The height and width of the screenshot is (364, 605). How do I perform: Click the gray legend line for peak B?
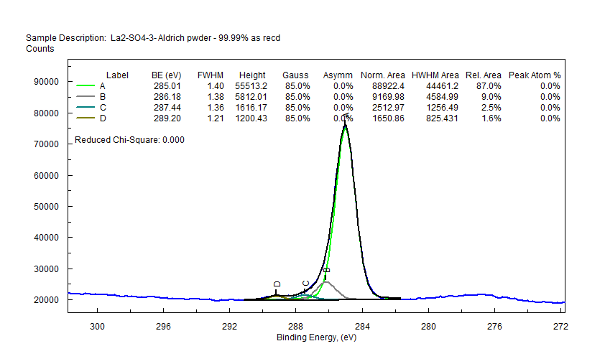click(x=86, y=97)
